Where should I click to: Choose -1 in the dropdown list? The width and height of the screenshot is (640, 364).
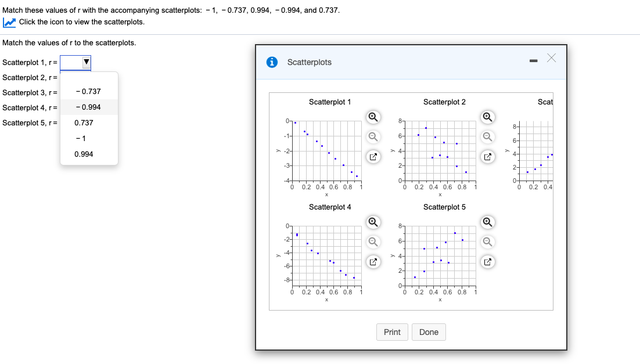pos(89,139)
